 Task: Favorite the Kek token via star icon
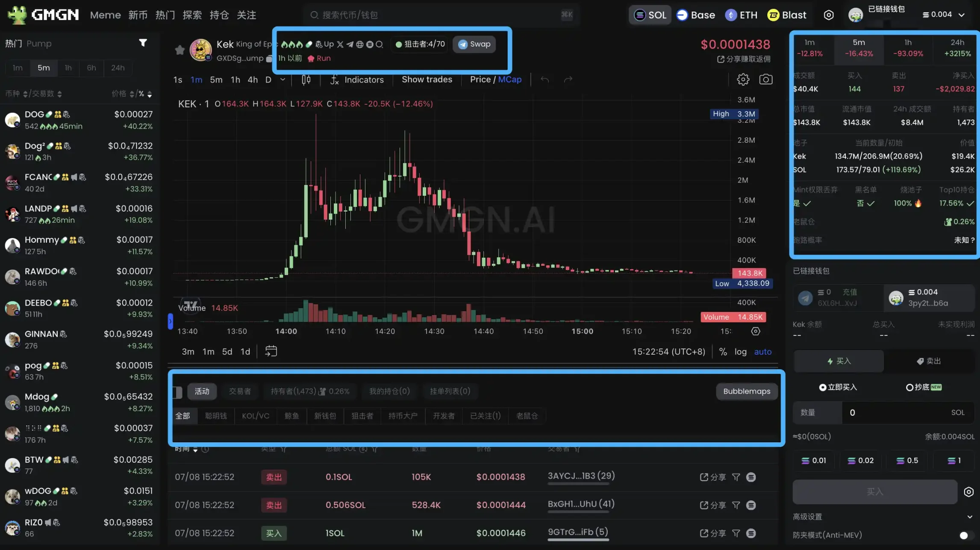click(180, 50)
